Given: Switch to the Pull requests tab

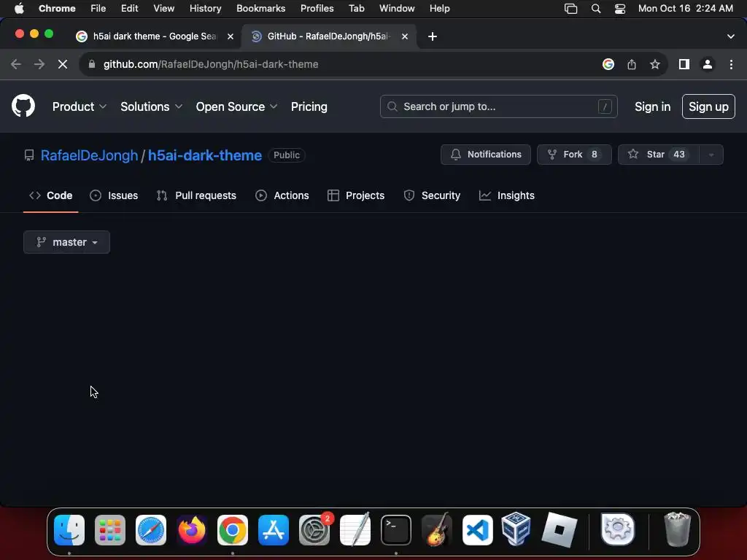Looking at the screenshot, I should (196, 195).
